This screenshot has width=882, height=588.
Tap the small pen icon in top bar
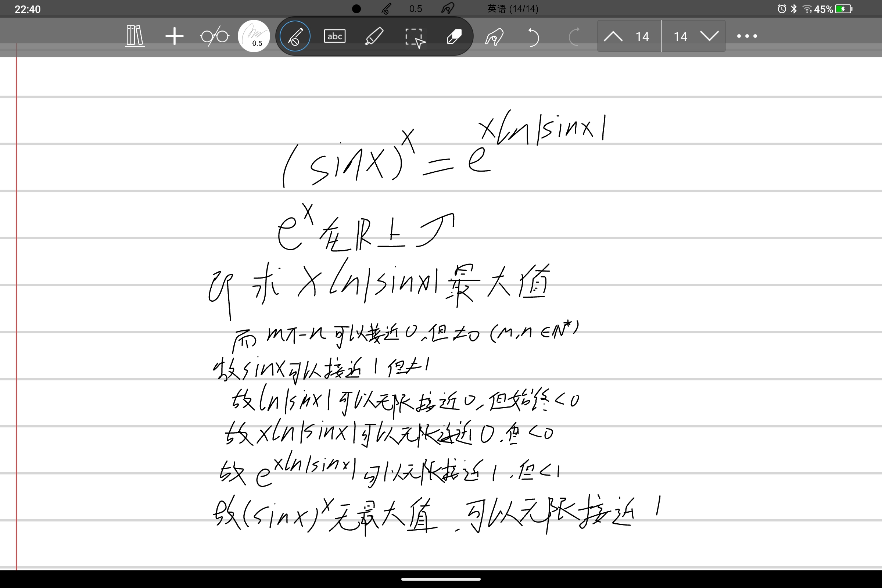pyautogui.click(x=386, y=8)
